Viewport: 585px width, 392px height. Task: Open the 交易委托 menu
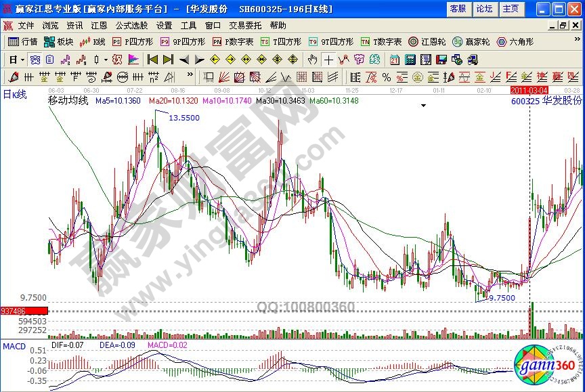[245, 25]
